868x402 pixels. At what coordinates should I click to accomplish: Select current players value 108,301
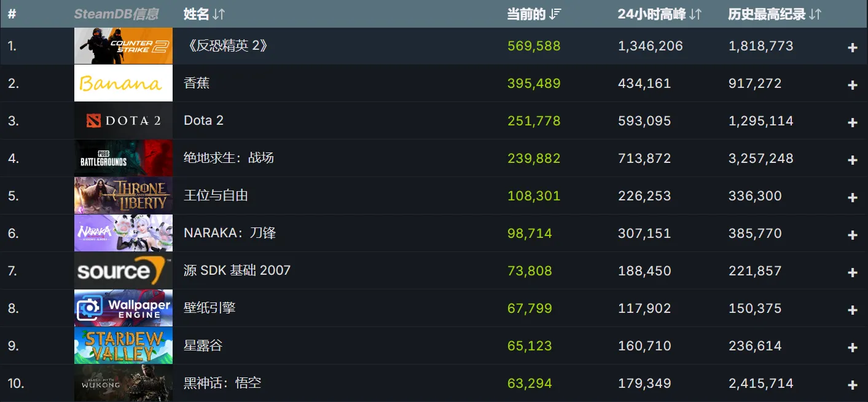point(534,196)
